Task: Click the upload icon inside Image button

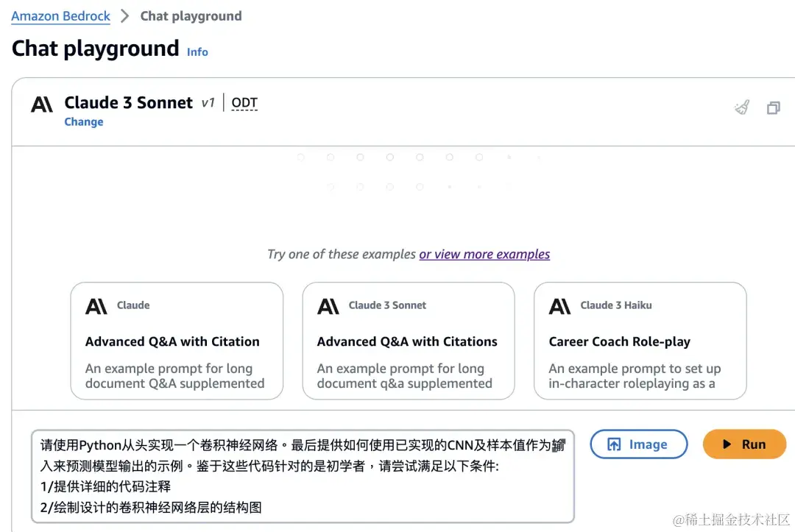Action: coord(614,444)
